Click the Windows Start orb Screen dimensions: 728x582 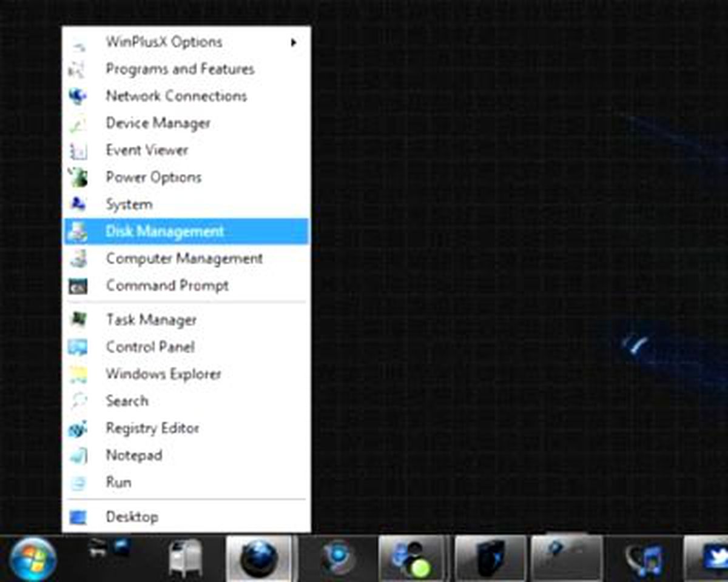pyautogui.click(x=33, y=559)
